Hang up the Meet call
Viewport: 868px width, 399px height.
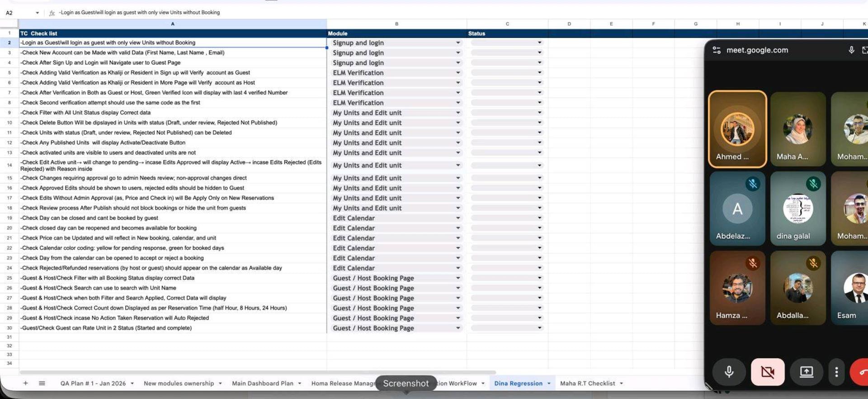click(x=860, y=372)
